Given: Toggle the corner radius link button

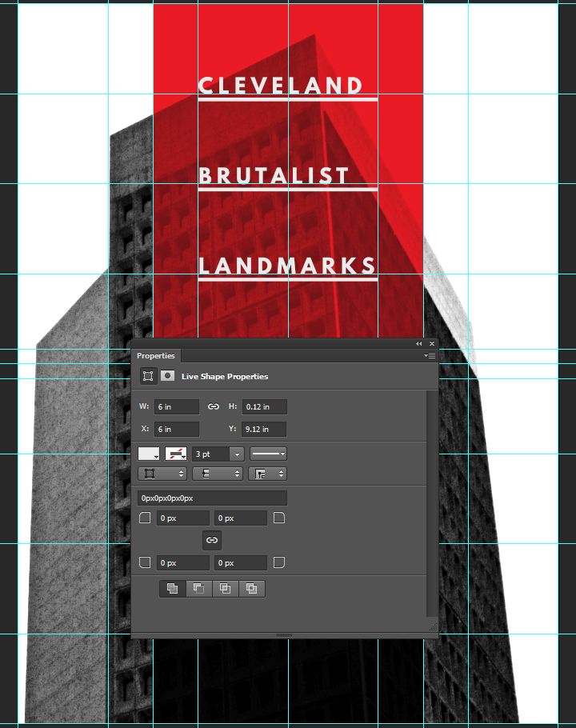Looking at the screenshot, I should click(x=212, y=540).
